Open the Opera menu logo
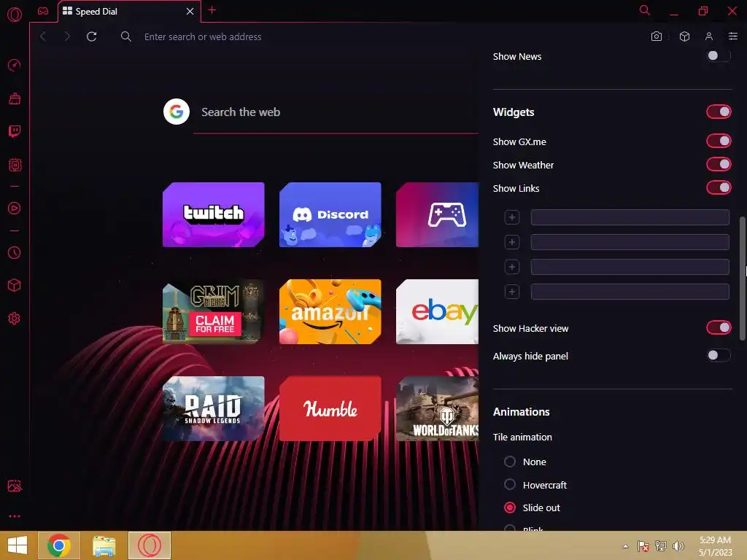This screenshot has width=747, height=560. click(x=15, y=15)
